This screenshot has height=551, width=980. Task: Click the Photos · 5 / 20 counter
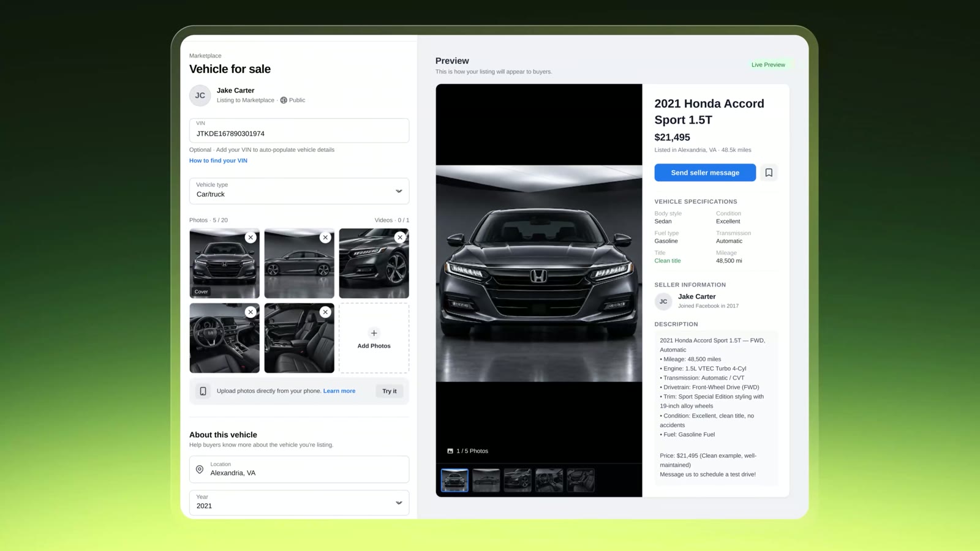pyautogui.click(x=208, y=220)
